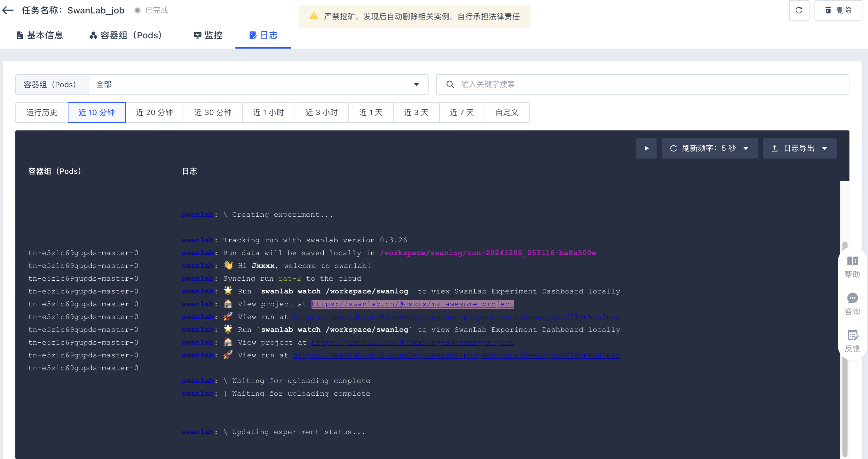This screenshot has width=868, height=459.
Task: Click the log path /workspace/swanlog/run-20241205 text
Action: [488, 253]
